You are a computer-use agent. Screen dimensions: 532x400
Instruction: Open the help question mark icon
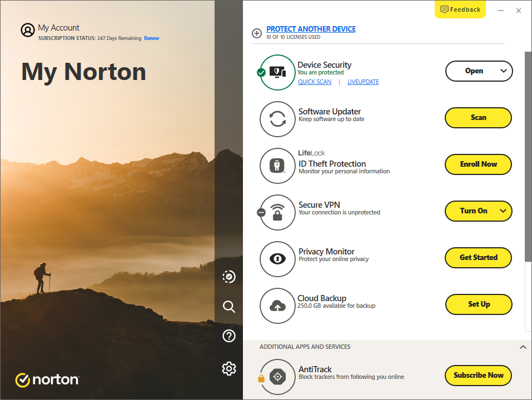[228, 336]
